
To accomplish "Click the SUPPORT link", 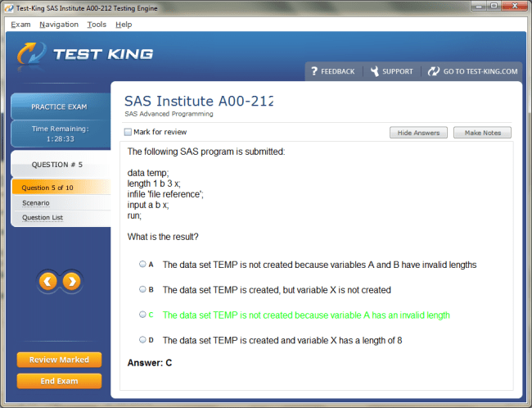I will pos(398,71).
